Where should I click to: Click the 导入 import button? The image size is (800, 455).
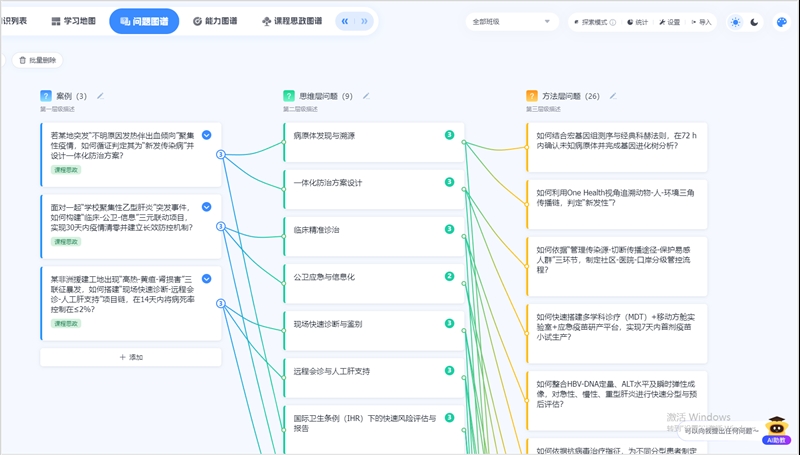(x=701, y=22)
